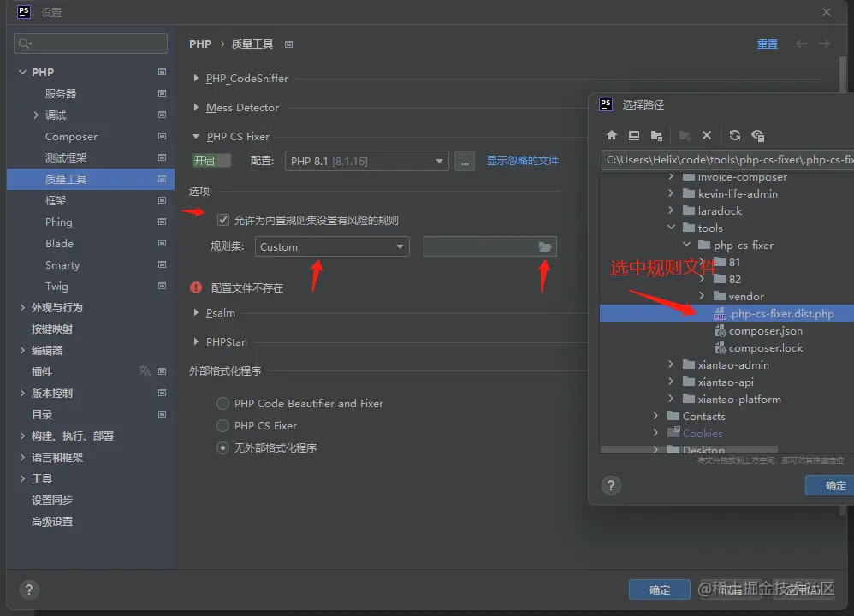This screenshot has height=616, width=854.
Task: Click the project-level icon next to 质量工具 breadcrumb
Action: (288, 44)
